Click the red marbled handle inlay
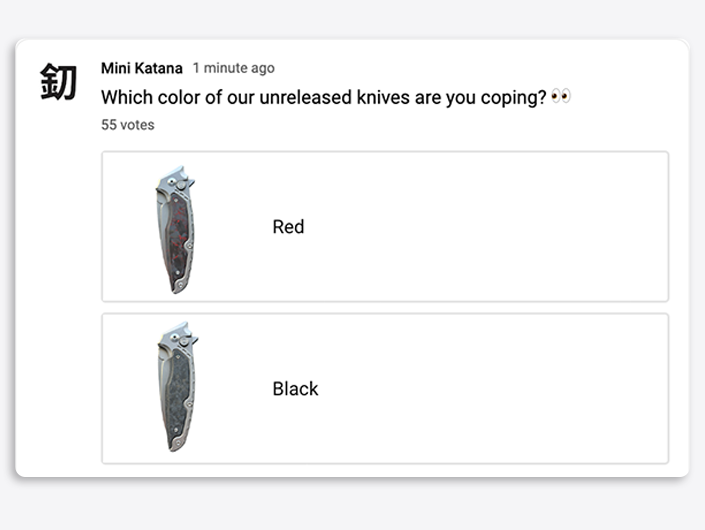 coord(177,238)
